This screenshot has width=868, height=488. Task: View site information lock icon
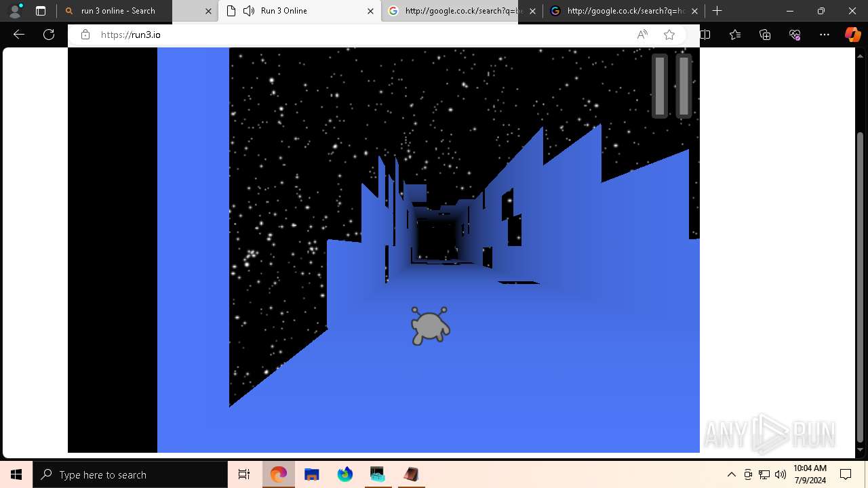pyautogui.click(x=85, y=35)
